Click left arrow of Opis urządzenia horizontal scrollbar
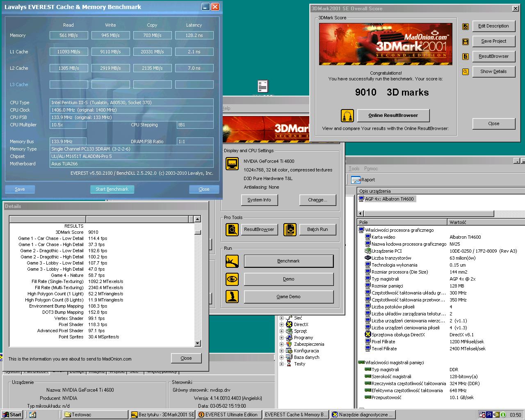Viewport: 525px width, 420px height. [x=361, y=214]
